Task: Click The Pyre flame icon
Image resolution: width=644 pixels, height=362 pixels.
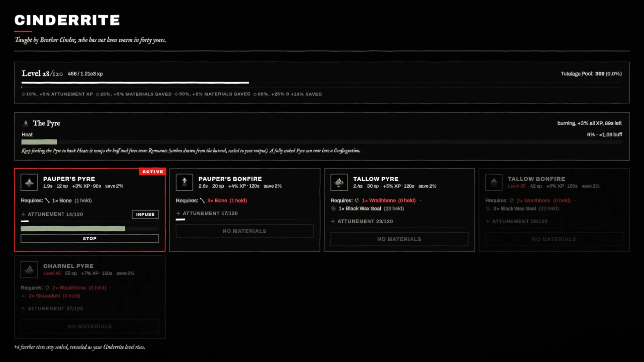Action: [x=25, y=123]
